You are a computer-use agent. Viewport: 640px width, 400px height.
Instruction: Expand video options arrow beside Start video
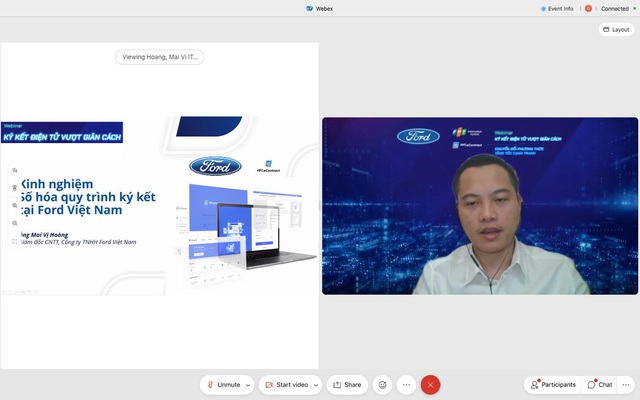tap(316, 385)
